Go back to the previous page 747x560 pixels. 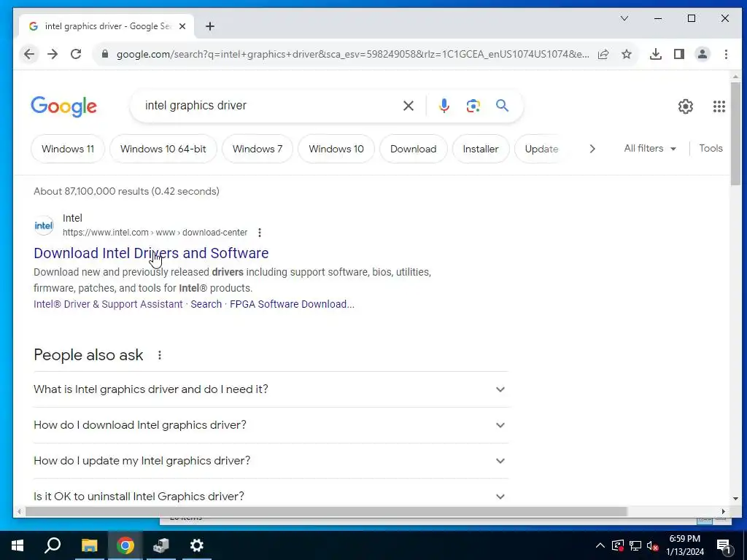pyautogui.click(x=29, y=54)
